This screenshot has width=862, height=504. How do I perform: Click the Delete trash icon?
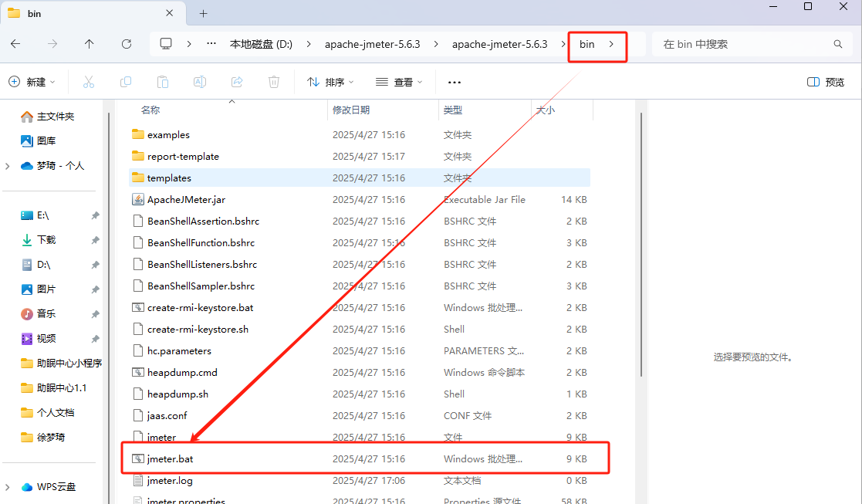tap(274, 82)
